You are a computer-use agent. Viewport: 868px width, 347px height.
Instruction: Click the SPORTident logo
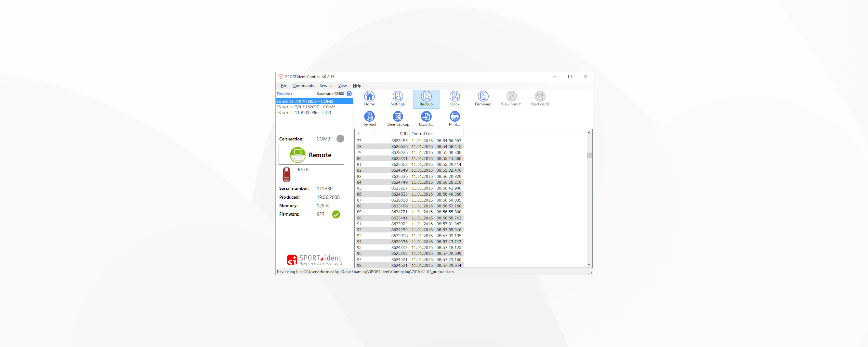314,260
